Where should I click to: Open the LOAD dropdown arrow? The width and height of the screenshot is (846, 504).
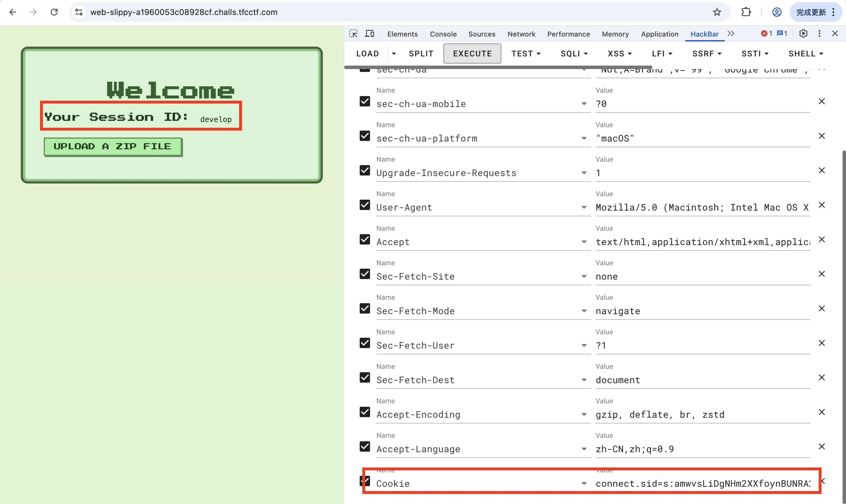(394, 54)
